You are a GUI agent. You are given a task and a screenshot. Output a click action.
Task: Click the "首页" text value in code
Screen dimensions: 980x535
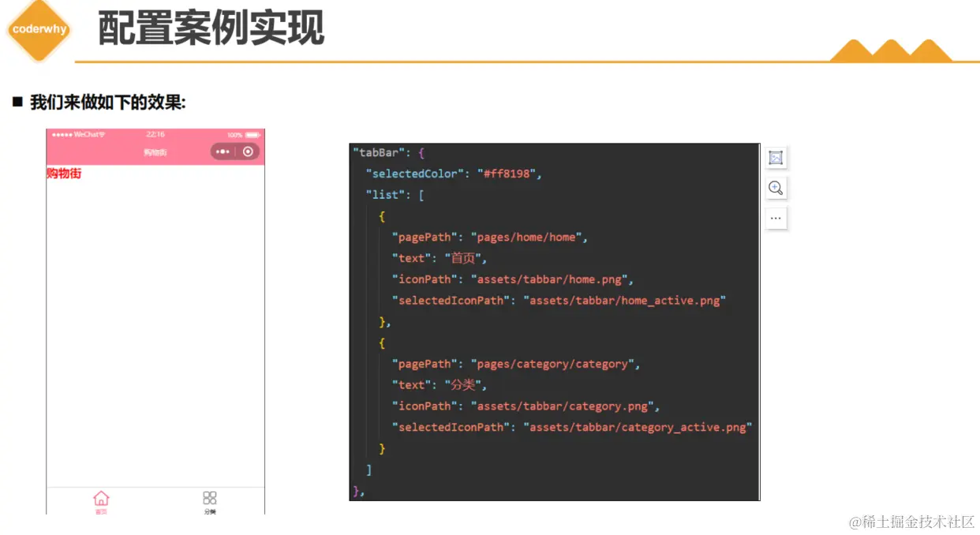pyautogui.click(x=463, y=258)
